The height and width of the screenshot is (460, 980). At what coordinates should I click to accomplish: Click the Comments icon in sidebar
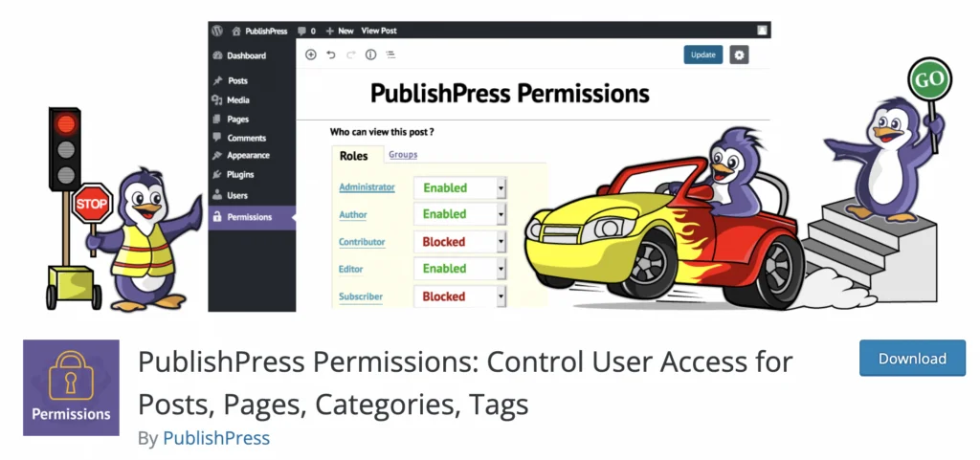pyautogui.click(x=217, y=137)
